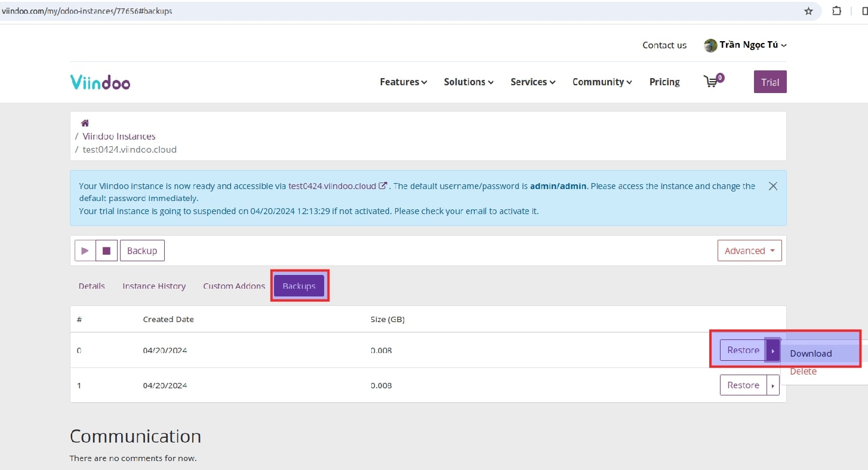Open external link icon next to test0424.viindoo.cloud
The width and height of the screenshot is (868, 470).
pyautogui.click(x=383, y=185)
